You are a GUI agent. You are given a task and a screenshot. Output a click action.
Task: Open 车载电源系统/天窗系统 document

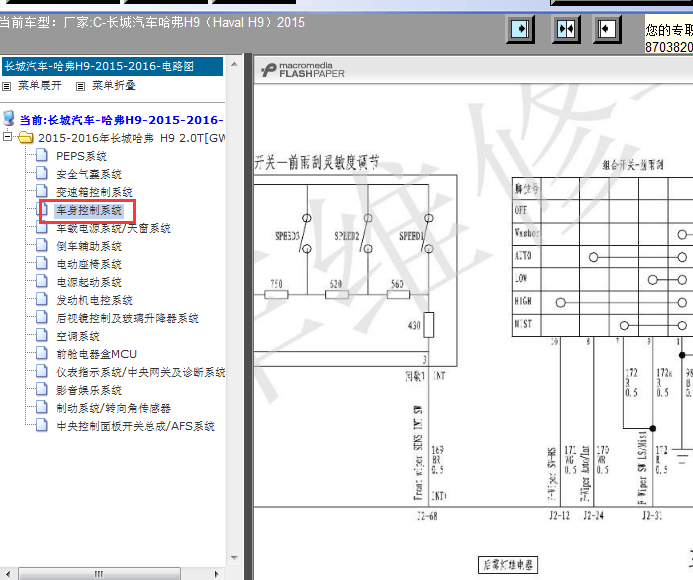click(x=113, y=229)
